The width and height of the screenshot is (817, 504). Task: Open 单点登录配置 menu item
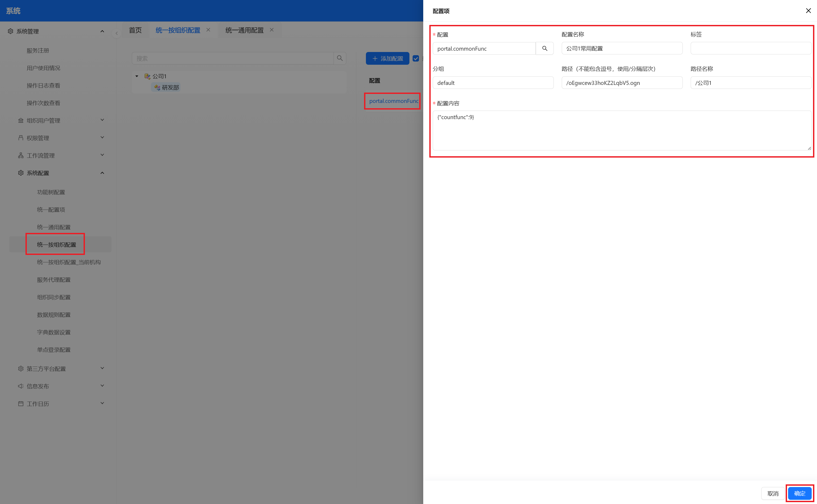tap(54, 349)
